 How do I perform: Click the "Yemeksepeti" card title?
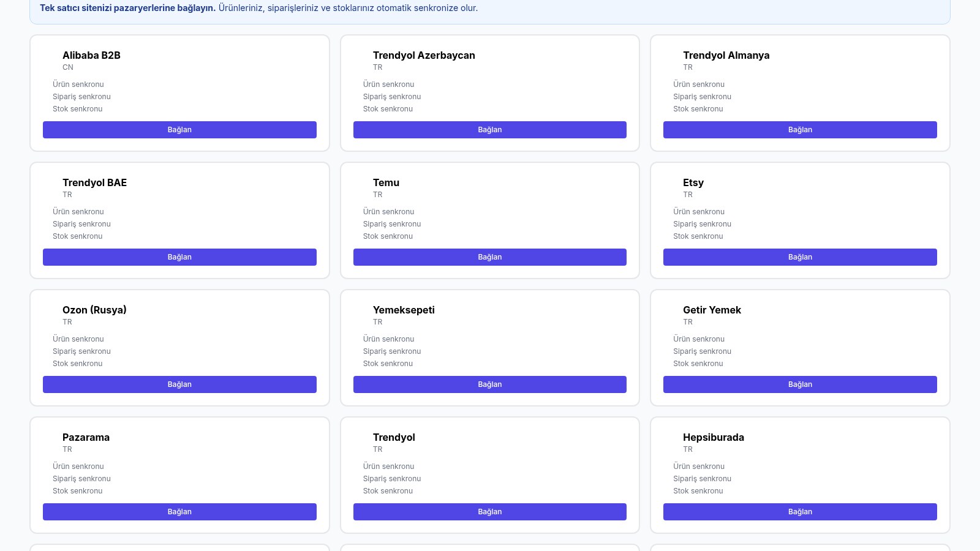(404, 310)
